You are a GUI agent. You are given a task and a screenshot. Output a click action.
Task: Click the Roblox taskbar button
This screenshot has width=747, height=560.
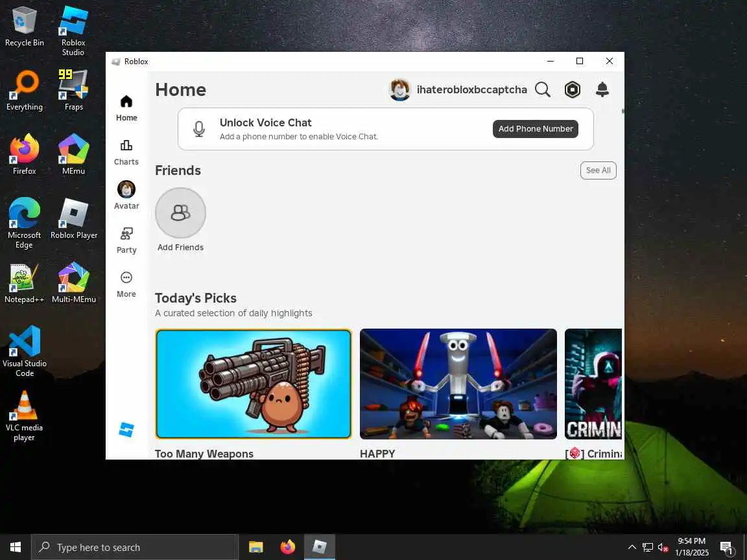pos(319,547)
